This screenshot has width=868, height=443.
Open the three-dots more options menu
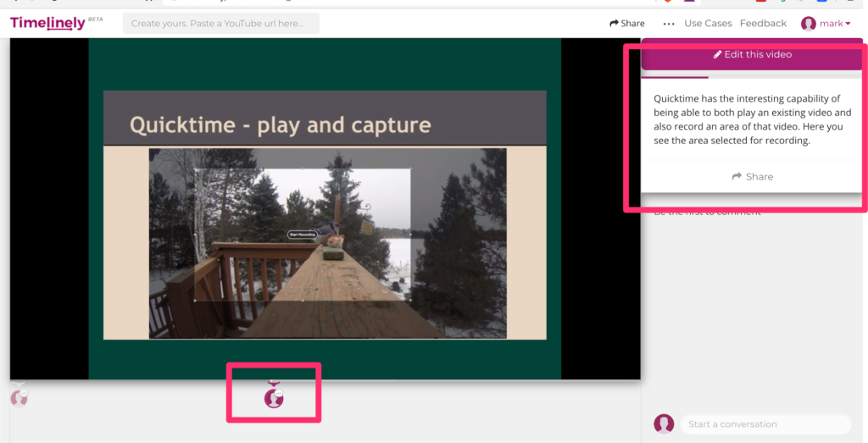669,24
